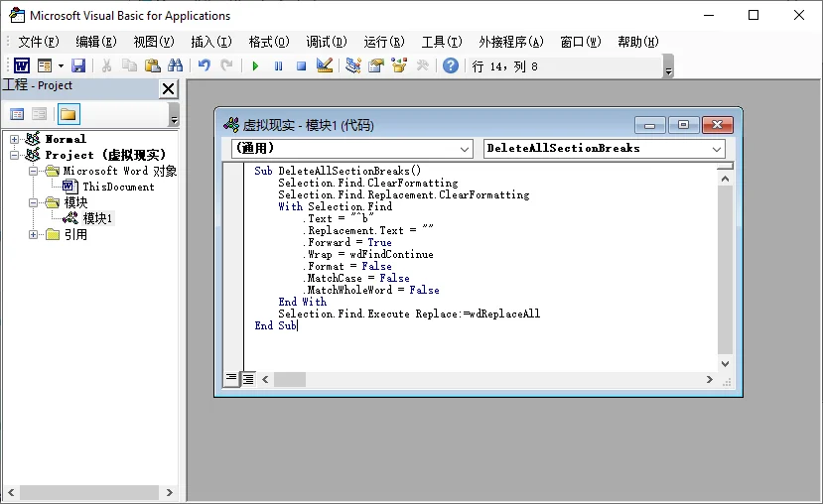Open the 窗口(W) menu

580,42
